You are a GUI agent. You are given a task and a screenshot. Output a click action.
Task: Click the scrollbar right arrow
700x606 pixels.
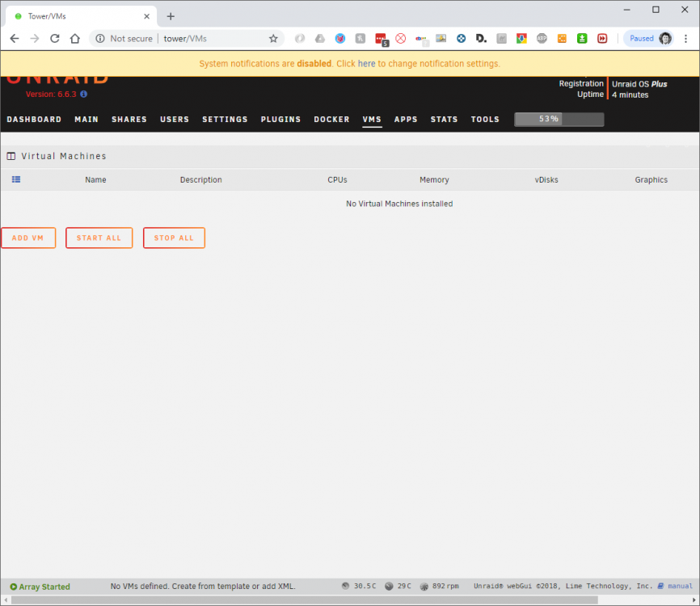(694, 600)
